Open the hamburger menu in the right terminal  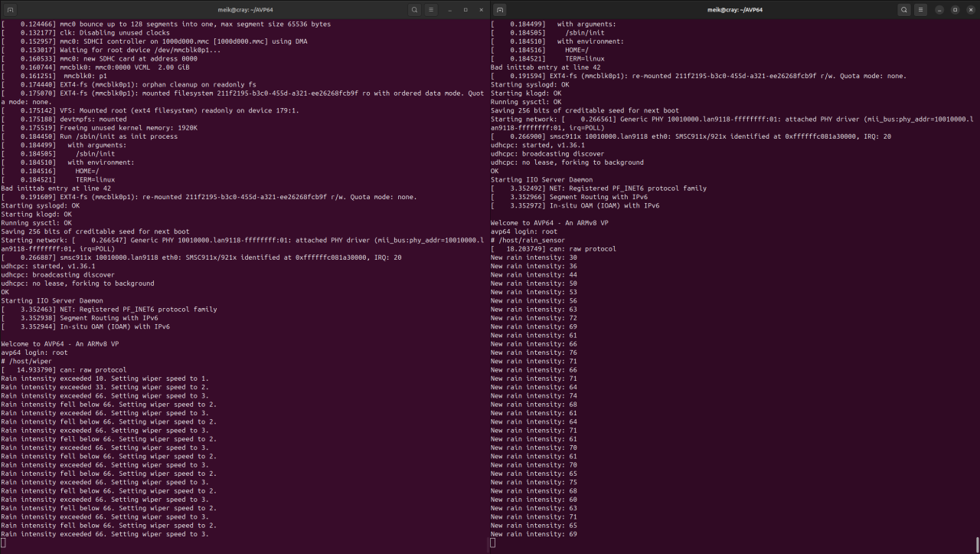pos(920,10)
